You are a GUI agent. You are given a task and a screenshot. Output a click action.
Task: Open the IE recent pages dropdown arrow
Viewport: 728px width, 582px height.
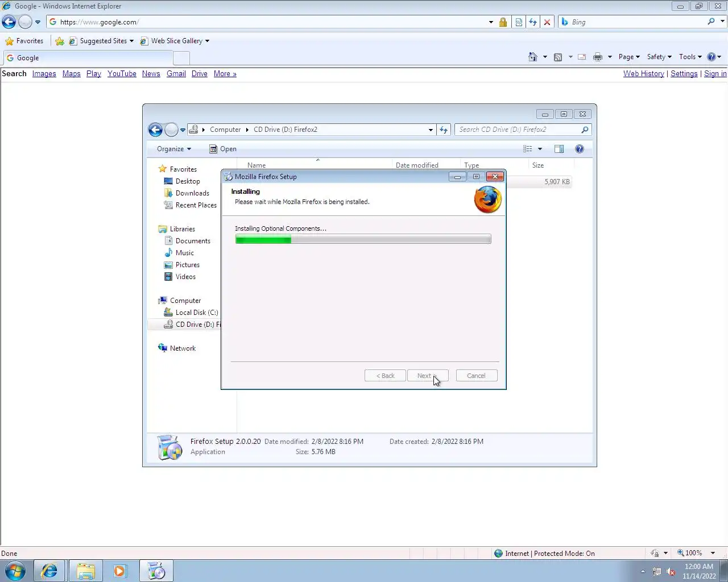38,22
